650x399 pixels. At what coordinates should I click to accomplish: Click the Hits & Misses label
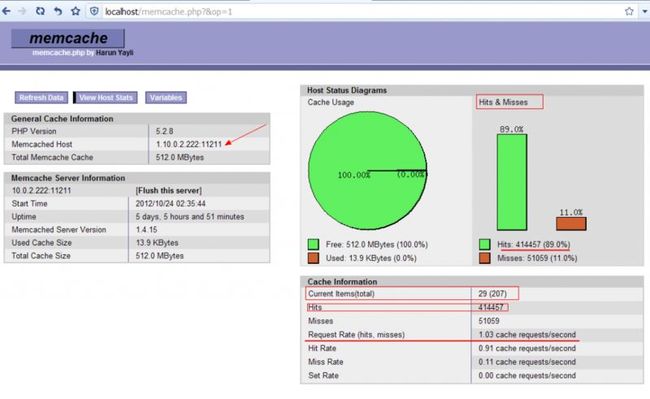pos(503,102)
